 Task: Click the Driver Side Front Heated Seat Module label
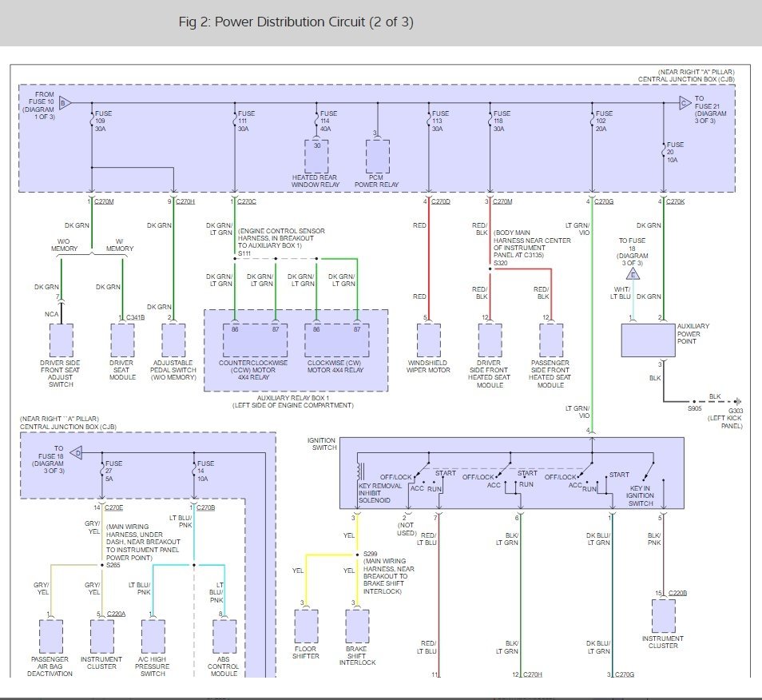pos(490,374)
